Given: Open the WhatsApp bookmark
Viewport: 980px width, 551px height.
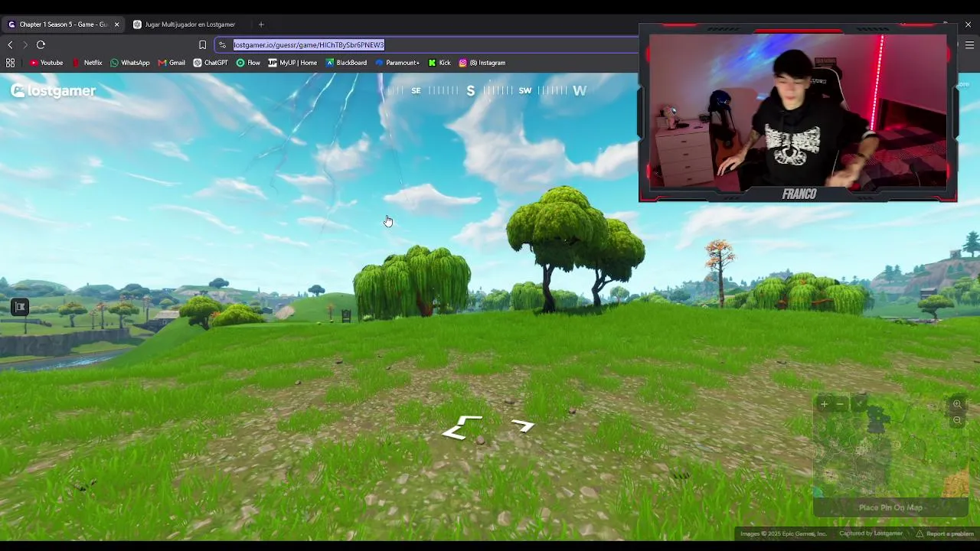Looking at the screenshot, I should (130, 63).
